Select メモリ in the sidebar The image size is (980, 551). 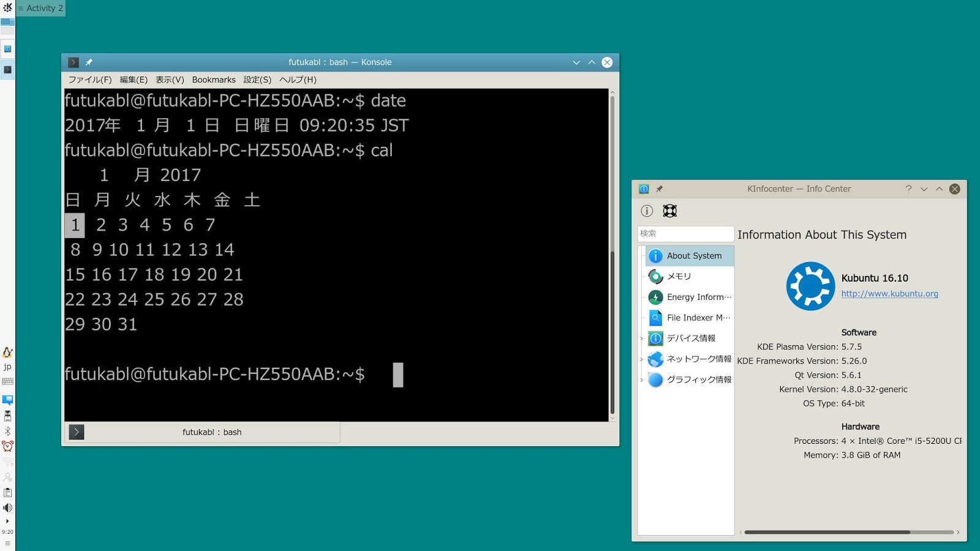click(x=690, y=277)
